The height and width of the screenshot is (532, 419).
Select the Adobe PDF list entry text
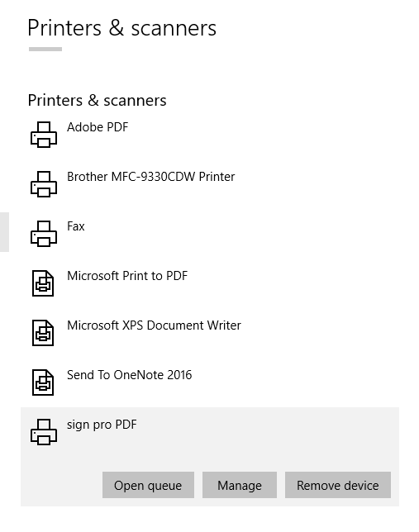pos(98,127)
